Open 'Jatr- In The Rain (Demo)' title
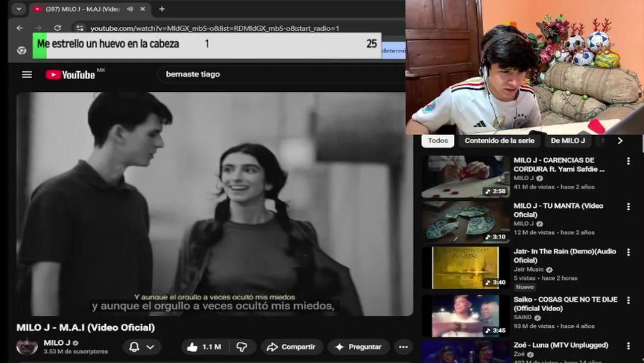644x363 pixels. point(565,256)
